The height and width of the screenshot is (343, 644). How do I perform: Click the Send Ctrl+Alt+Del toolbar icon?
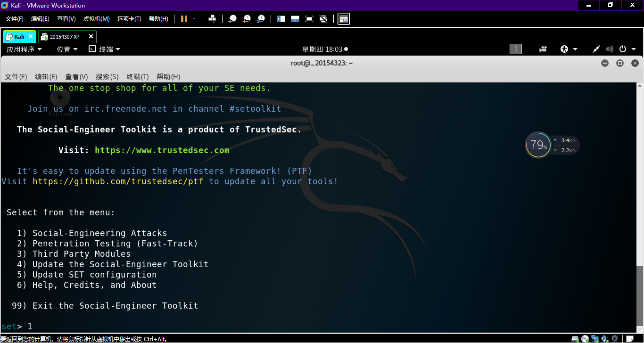click(x=212, y=19)
